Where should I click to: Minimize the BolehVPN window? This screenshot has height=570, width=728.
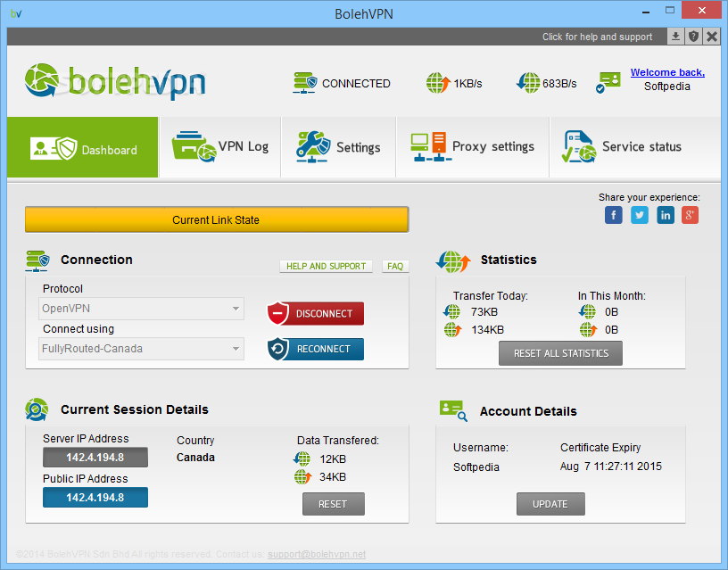(x=645, y=12)
